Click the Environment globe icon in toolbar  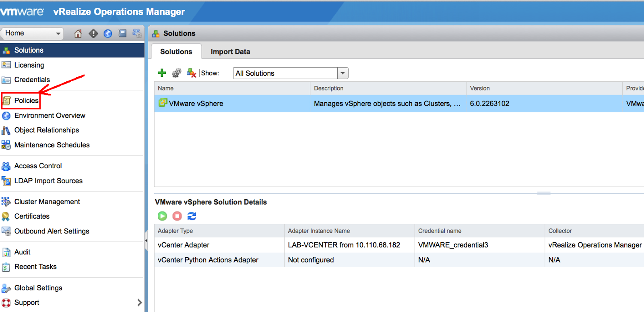point(108,33)
